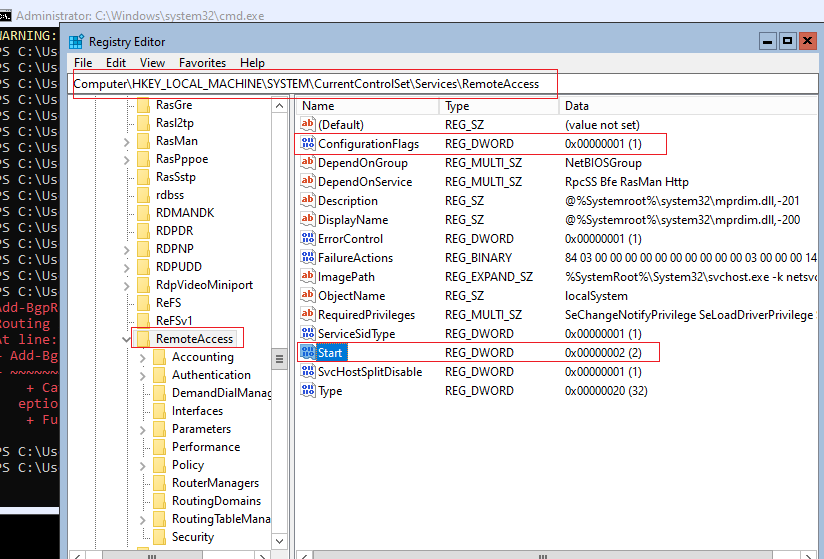
Task: Select the RouterManagers subkey
Action: click(215, 483)
